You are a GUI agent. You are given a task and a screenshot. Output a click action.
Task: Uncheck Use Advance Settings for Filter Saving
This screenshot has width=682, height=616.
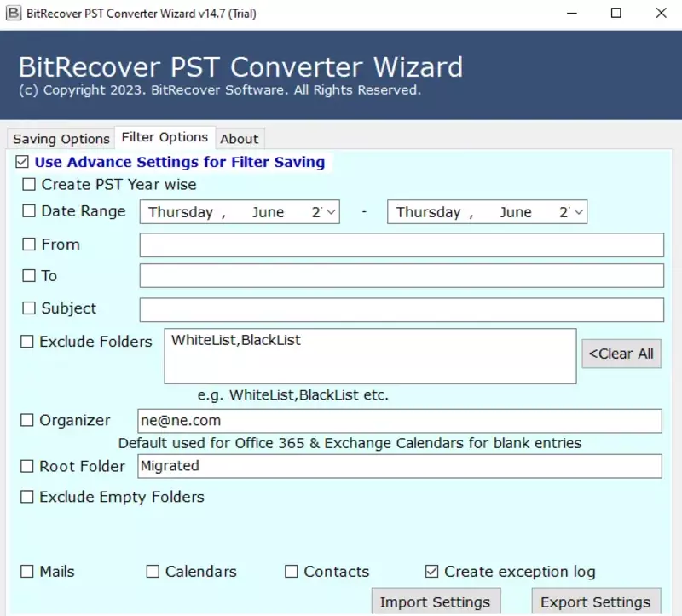(x=22, y=162)
